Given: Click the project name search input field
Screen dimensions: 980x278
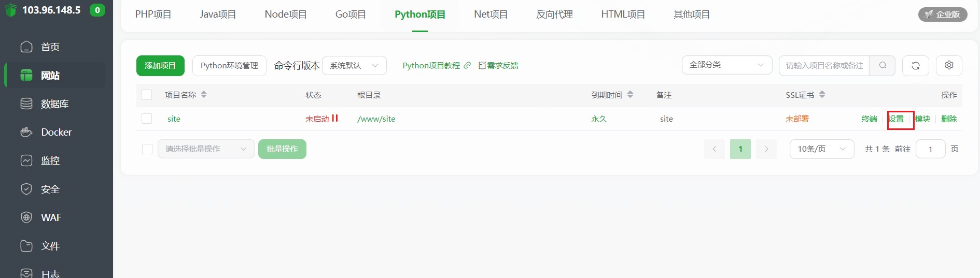Looking at the screenshot, I should 824,66.
